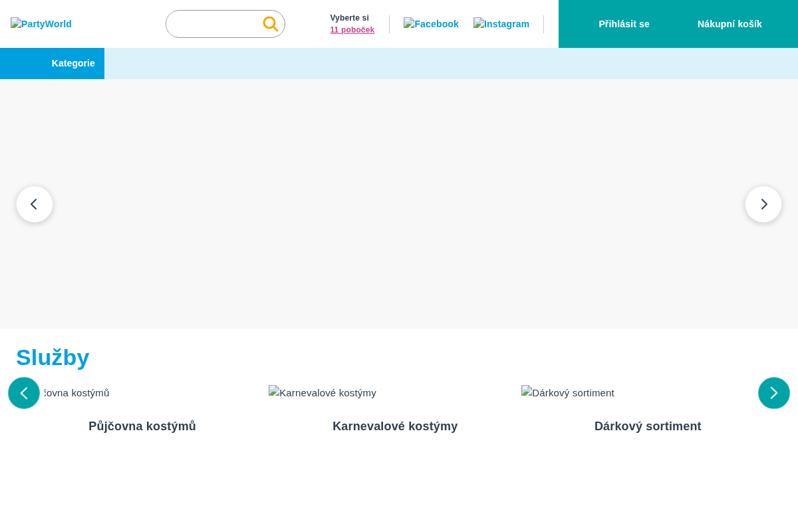Select the Karnevalové kostýmy image thumbnail
Viewport: 798px width, 532px height.
point(323,393)
